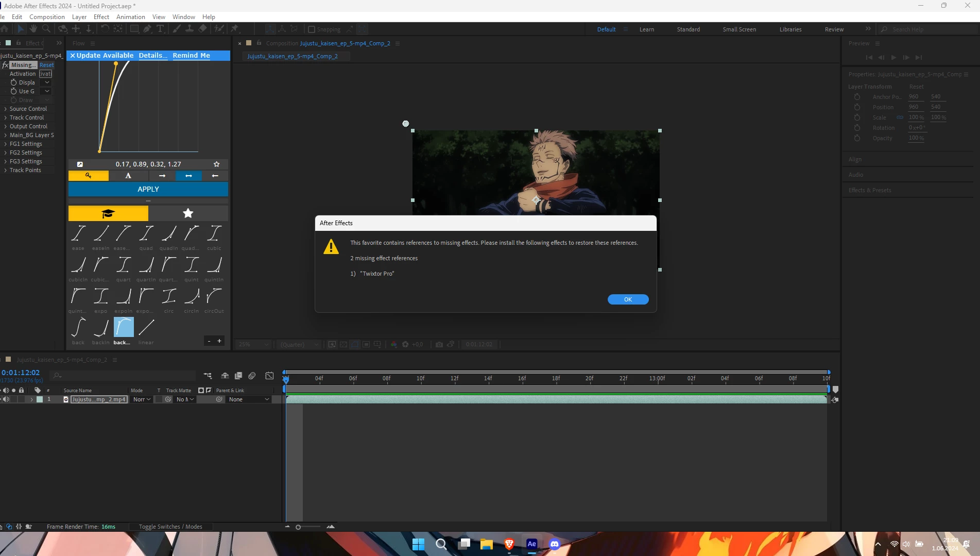Image resolution: width=980 pixels, height=556 pixels.
Task: Click OK in missing effects dialog
Action: coord(628,299)
